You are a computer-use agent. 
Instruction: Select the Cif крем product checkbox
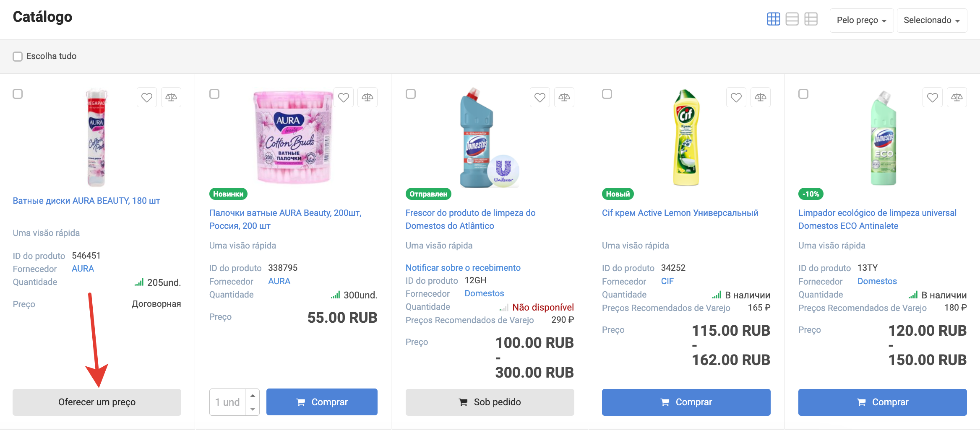point(607,94)
